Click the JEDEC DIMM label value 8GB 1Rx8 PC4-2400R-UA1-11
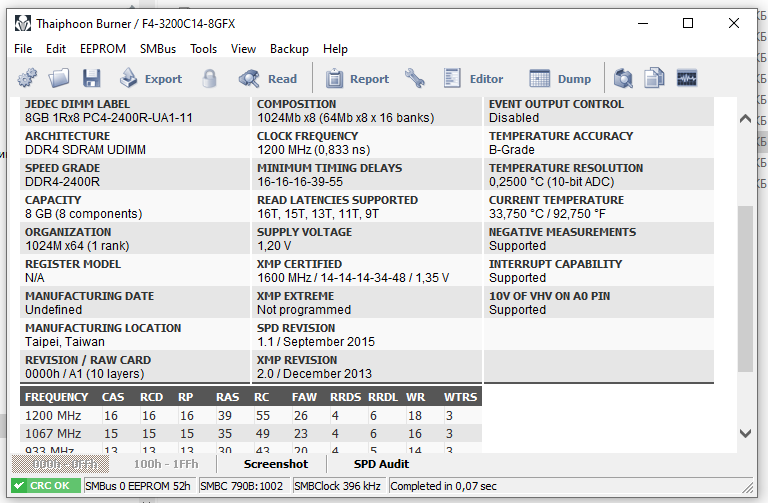Image resolution: width=768 pixels, height=503 pixels. pyautogui.click(x=109, y=118)
